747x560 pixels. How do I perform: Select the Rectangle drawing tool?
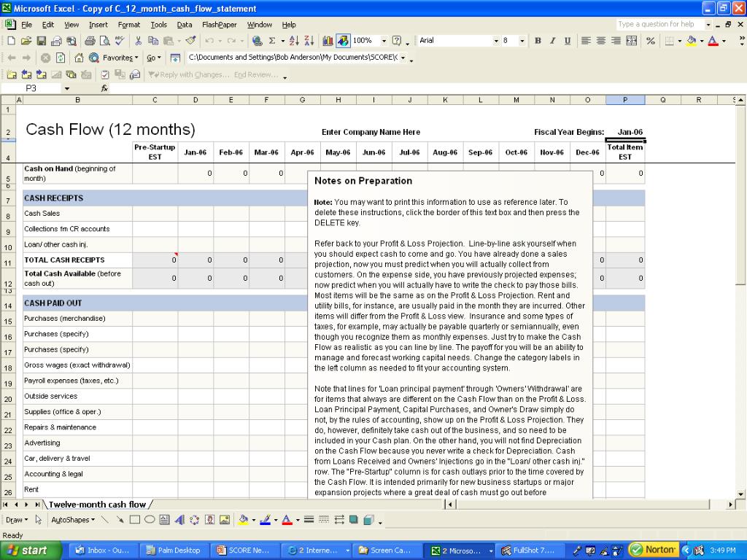pyautogui.click(x=135, y=520)
